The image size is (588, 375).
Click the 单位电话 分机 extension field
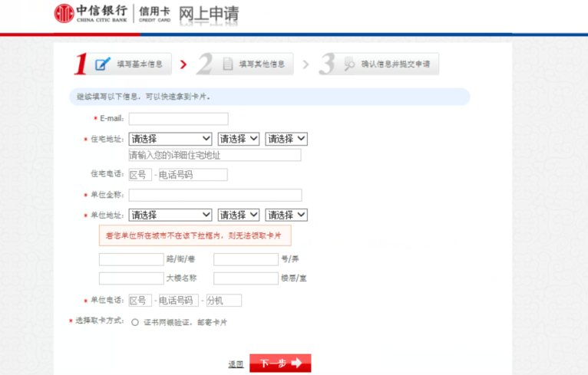pos(224,301)
